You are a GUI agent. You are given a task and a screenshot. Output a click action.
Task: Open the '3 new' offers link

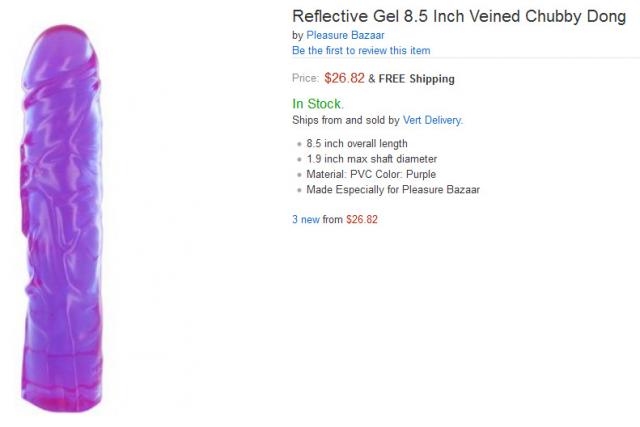(306, 219)
